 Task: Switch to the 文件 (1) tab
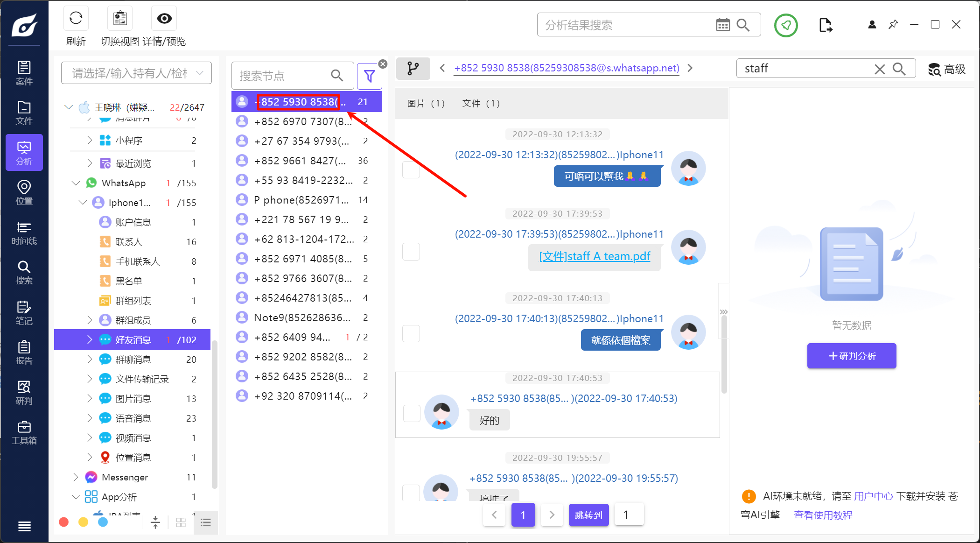(481, 103)
